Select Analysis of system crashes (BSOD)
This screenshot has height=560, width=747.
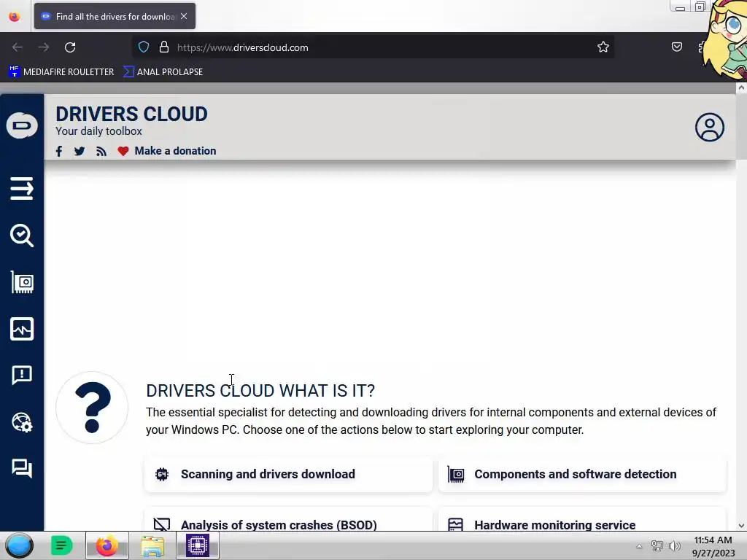tap(289, 519)
